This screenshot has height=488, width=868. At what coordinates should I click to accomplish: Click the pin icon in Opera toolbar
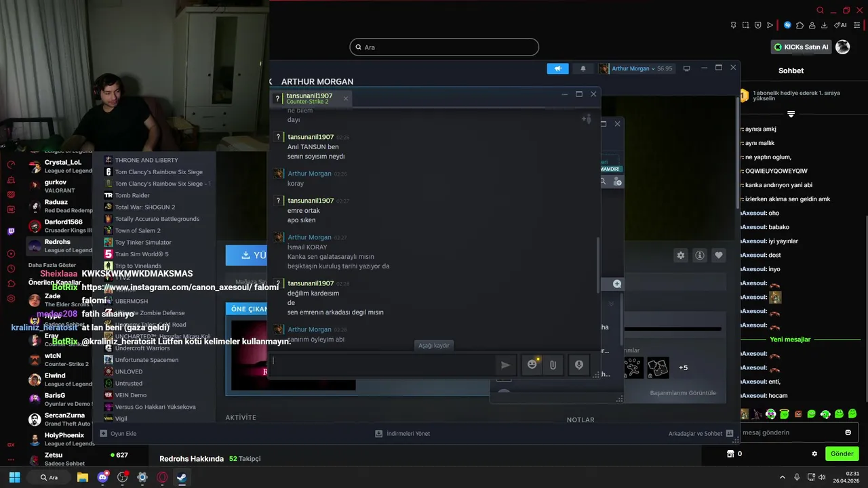733,25
